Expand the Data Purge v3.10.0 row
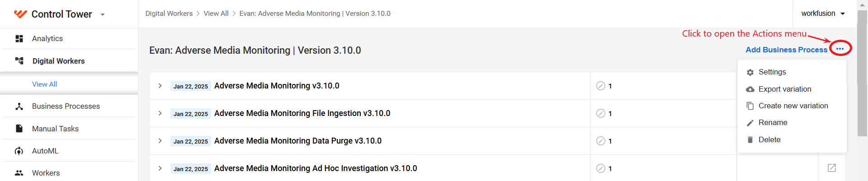 160,141
